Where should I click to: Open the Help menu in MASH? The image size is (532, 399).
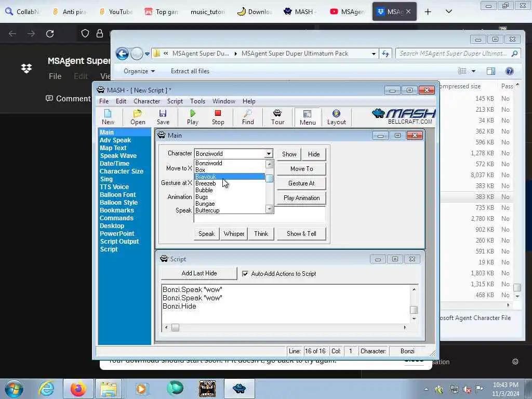[249, 101]
